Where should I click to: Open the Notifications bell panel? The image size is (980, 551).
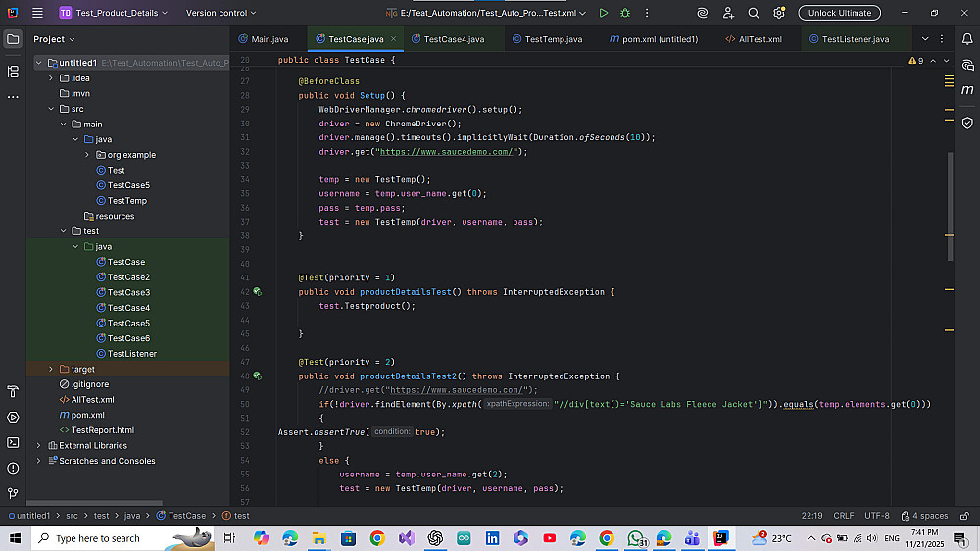pyautogui.click(x=967, y=39)
